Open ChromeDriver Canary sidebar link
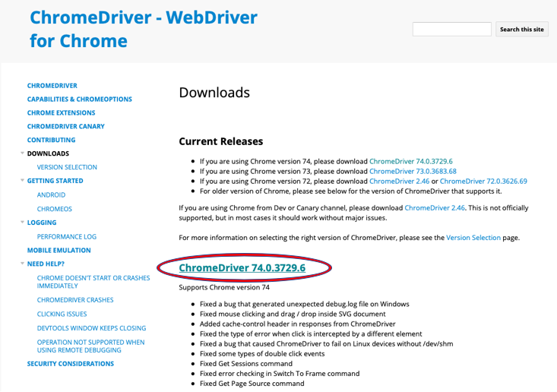This screenshot has height=392, width=557. coord(65,126)
